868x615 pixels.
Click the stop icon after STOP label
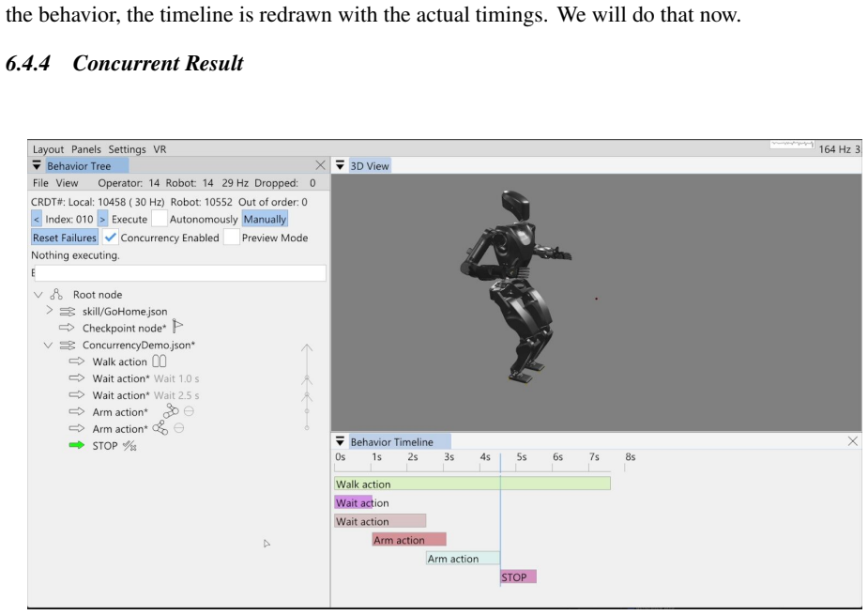pos(129,445)
